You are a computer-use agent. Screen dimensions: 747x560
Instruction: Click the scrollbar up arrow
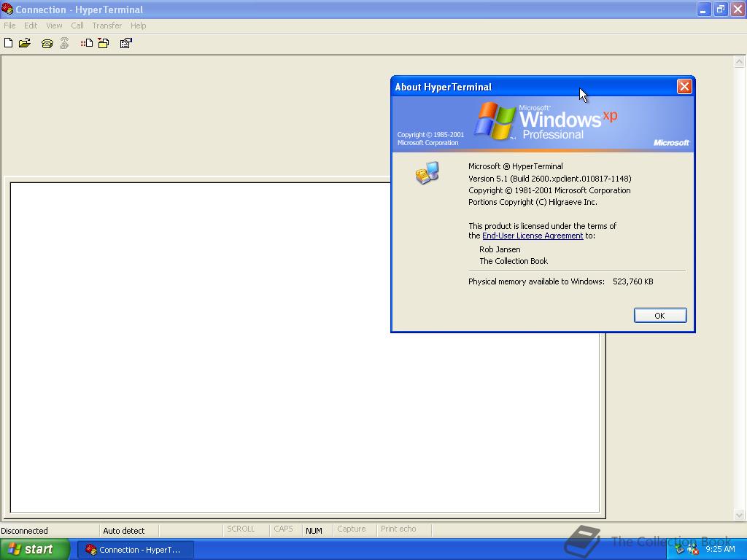[x=739, y=61]
